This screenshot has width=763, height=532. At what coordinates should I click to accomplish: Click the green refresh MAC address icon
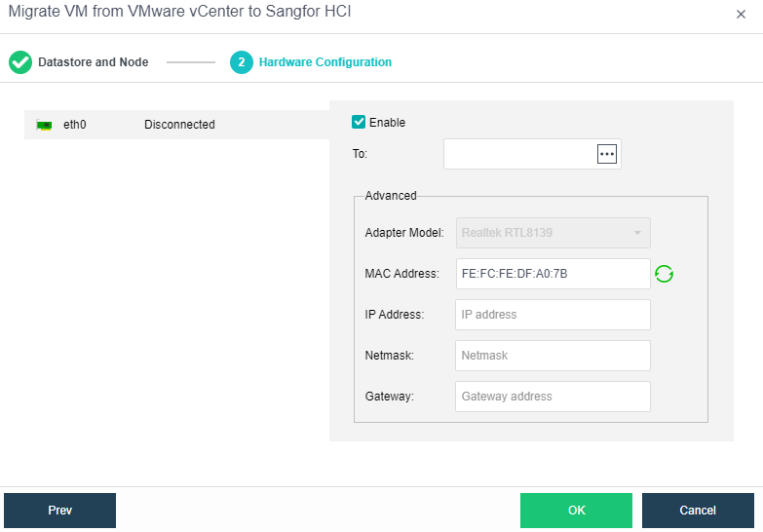664,274
